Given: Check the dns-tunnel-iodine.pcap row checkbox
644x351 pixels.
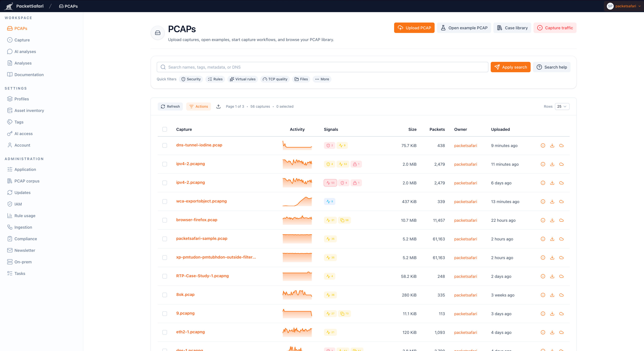Looking at the screenshot, I should coord(164,145).
